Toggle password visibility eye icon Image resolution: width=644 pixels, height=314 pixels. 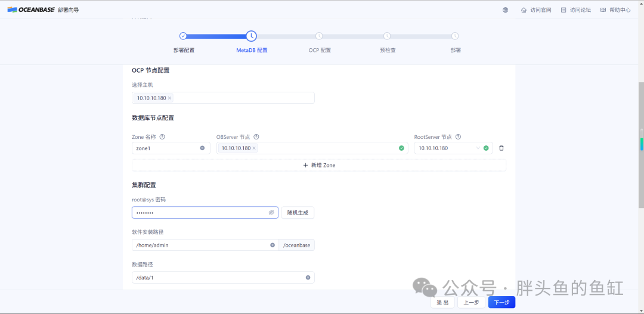coord(271,213)
